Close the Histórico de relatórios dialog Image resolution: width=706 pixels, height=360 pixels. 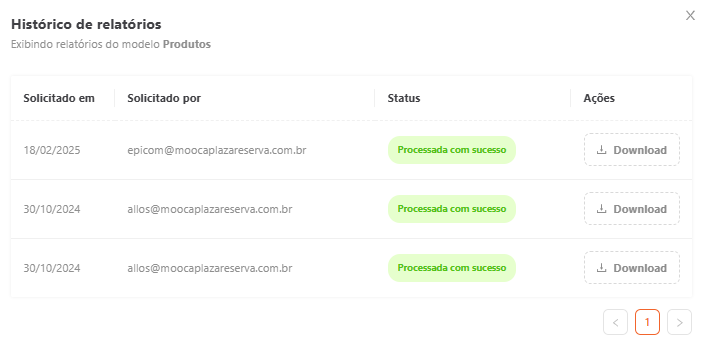(x=690, y=16)
